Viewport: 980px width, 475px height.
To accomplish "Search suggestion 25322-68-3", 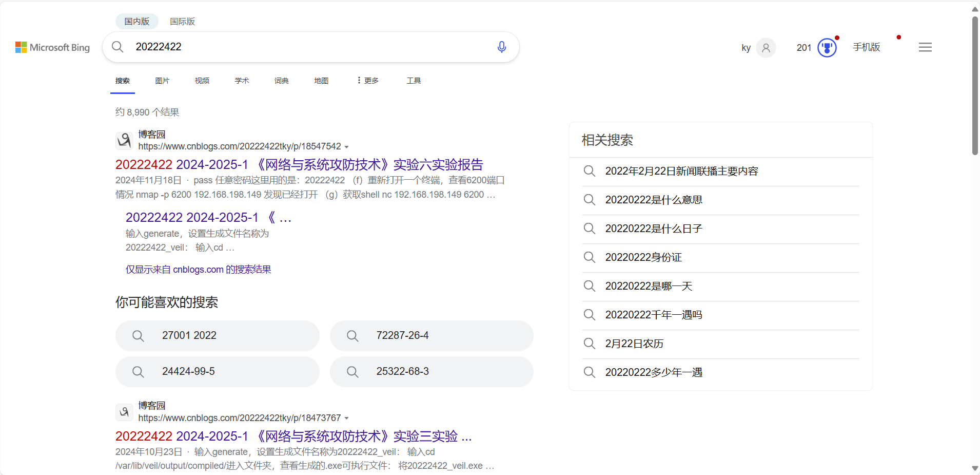I will (432, 372).
